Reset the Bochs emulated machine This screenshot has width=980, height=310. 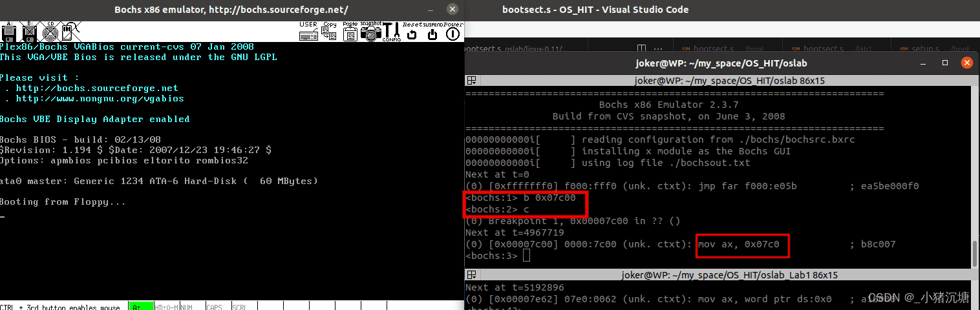pos(412,32)
